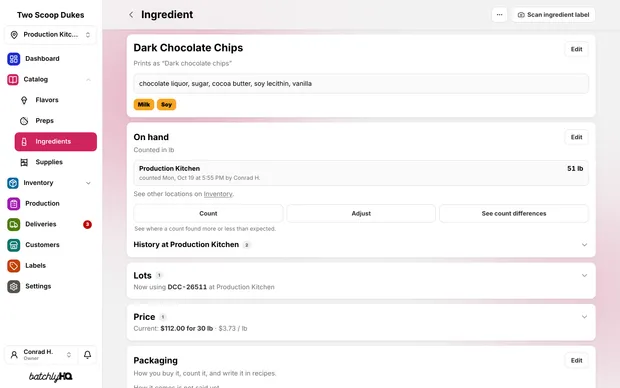
Task: Click the $112.00 for 30 lb price text
Action: (x=187, y=329)
